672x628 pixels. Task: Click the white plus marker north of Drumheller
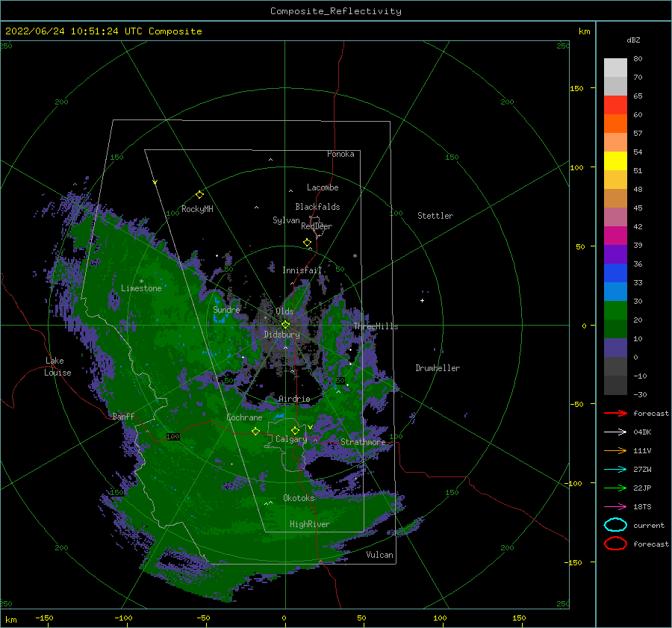422,300
